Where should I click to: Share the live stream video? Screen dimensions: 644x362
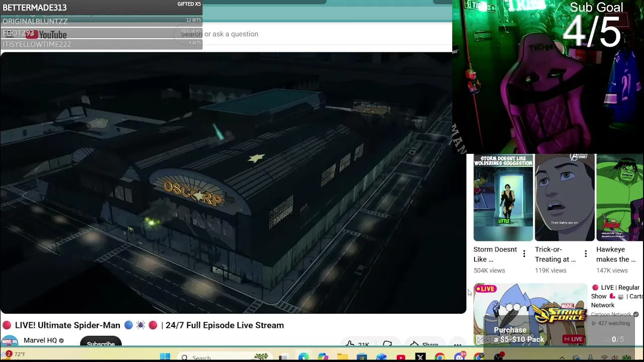[424, 344]
